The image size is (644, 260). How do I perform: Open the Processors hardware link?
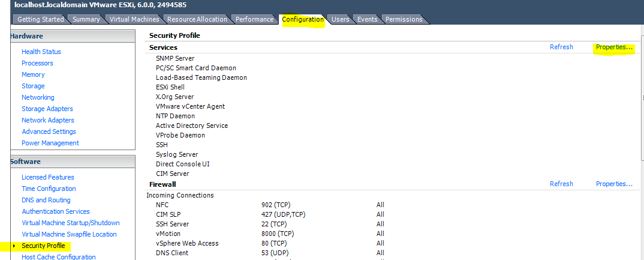pyautogui.click(x=37, y=63)
